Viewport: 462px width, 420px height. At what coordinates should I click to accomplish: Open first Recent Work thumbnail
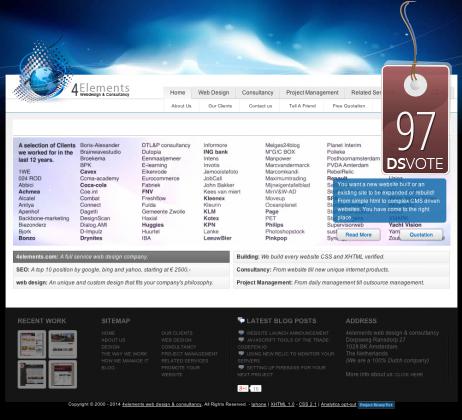(32, 344)
